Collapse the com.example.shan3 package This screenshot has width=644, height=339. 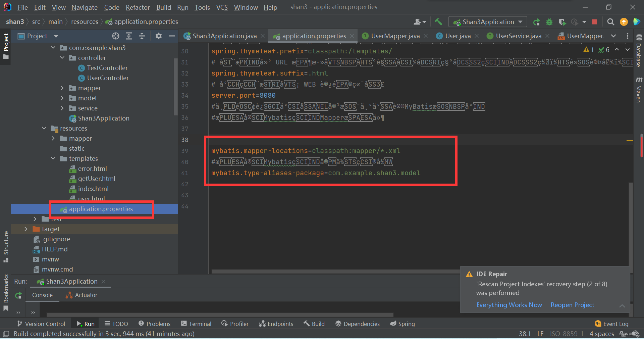[x=53, y=48]
